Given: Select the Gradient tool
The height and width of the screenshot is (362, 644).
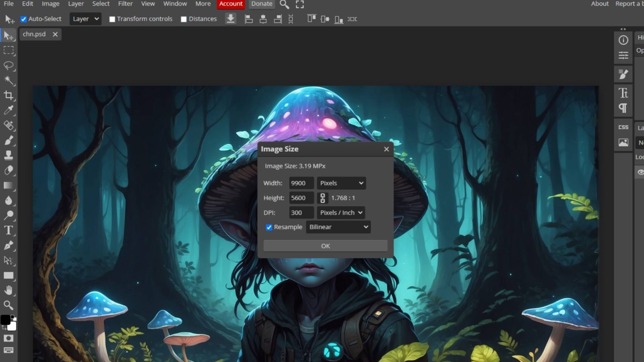Looking at the screenshot, I should click(x=8, y=185).
